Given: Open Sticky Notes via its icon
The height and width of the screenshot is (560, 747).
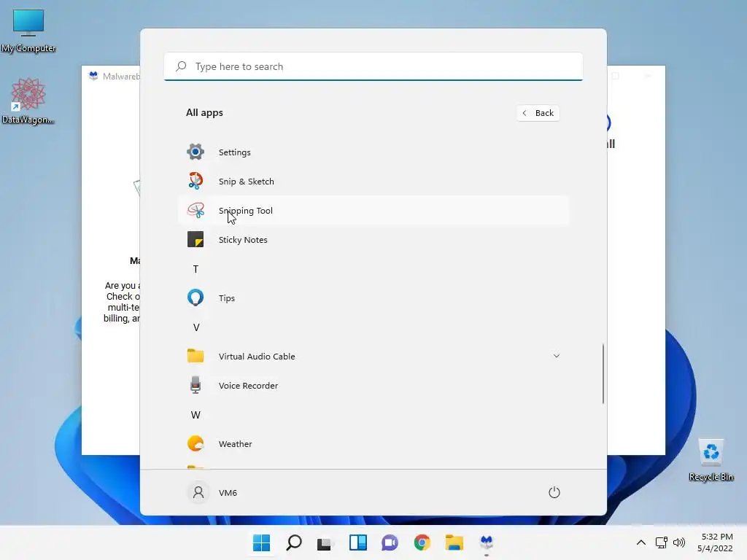Looking at the screenshot, I should tap(196, 239).
